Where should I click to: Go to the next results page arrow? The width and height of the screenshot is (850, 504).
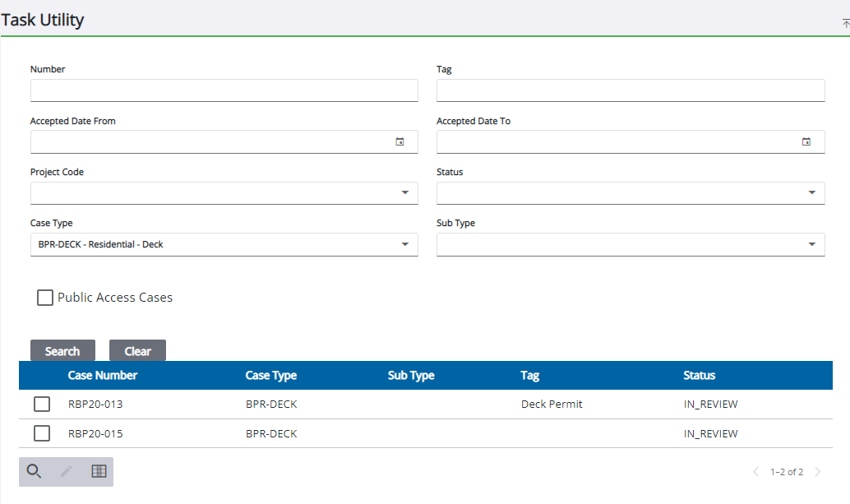[x=817, y=472]
